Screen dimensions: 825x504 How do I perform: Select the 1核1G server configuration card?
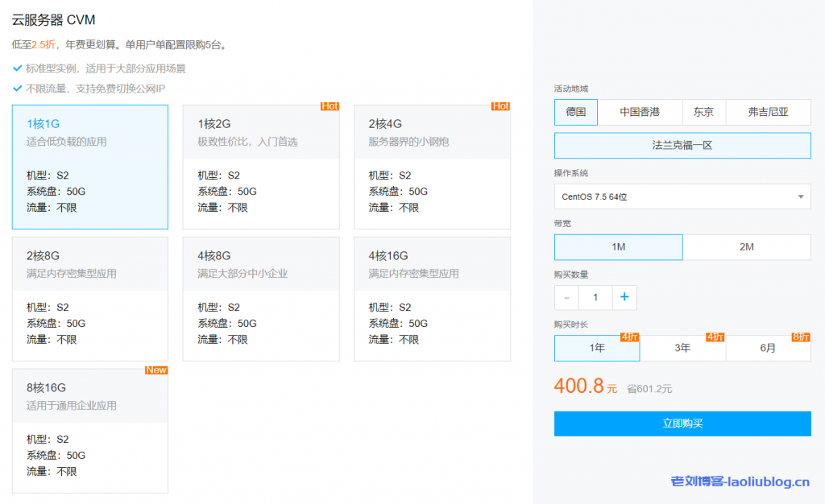(90, 167)
